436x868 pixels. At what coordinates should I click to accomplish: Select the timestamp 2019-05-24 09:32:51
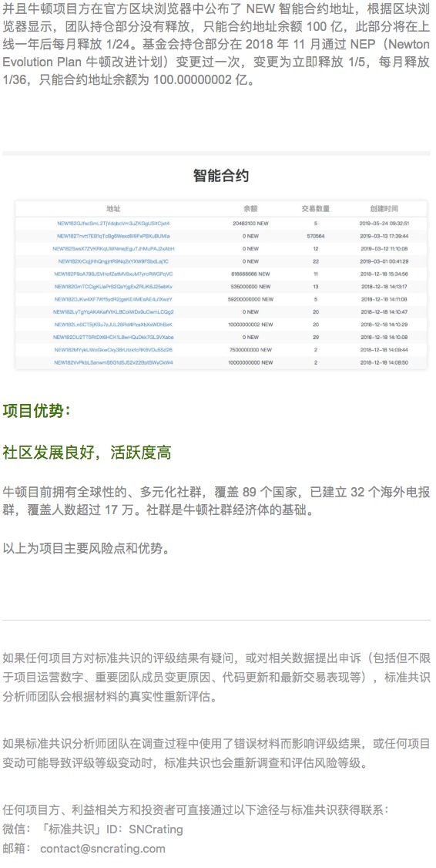[384, 223]
